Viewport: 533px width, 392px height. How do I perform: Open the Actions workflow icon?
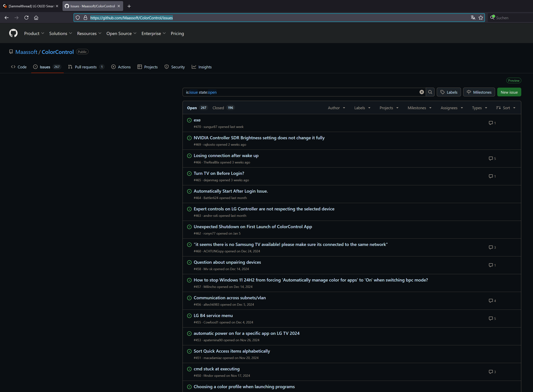pyautogui.click(x=114, y=67)
